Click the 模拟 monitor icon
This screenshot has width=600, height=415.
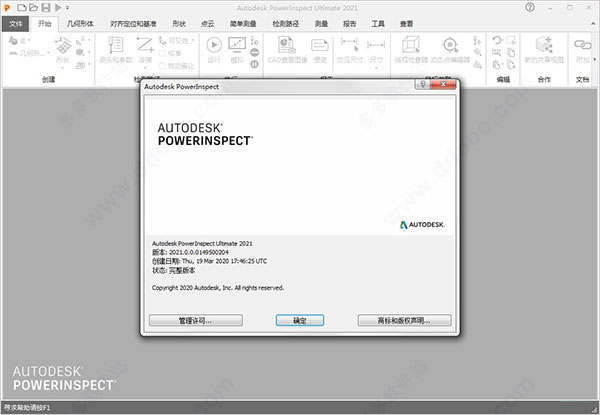(237, 45)
